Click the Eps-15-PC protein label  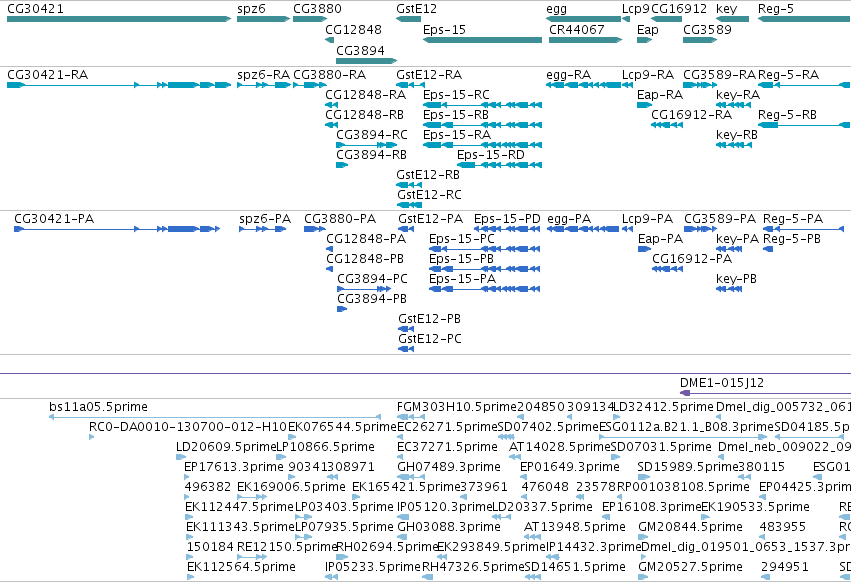pyautogui.click(x=462, y=239)
